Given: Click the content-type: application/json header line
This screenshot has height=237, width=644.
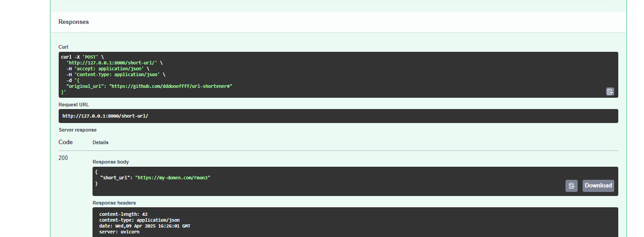Looking at the screenshot, I should pos(139,220).
